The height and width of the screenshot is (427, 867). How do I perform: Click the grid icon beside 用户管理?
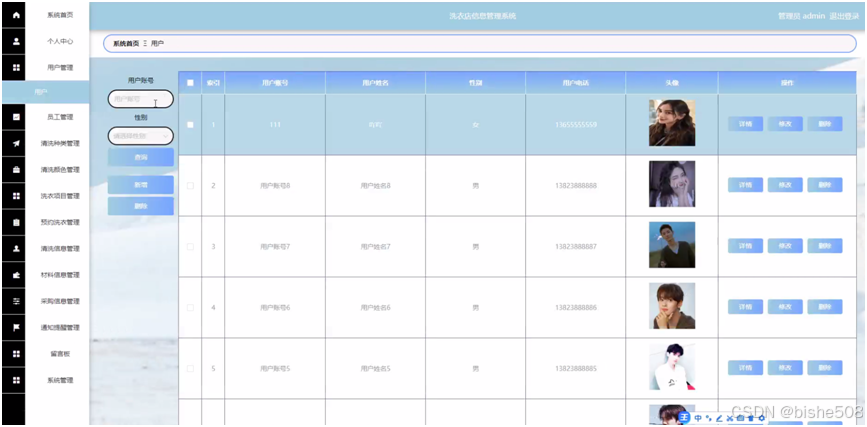click(16, 67)
